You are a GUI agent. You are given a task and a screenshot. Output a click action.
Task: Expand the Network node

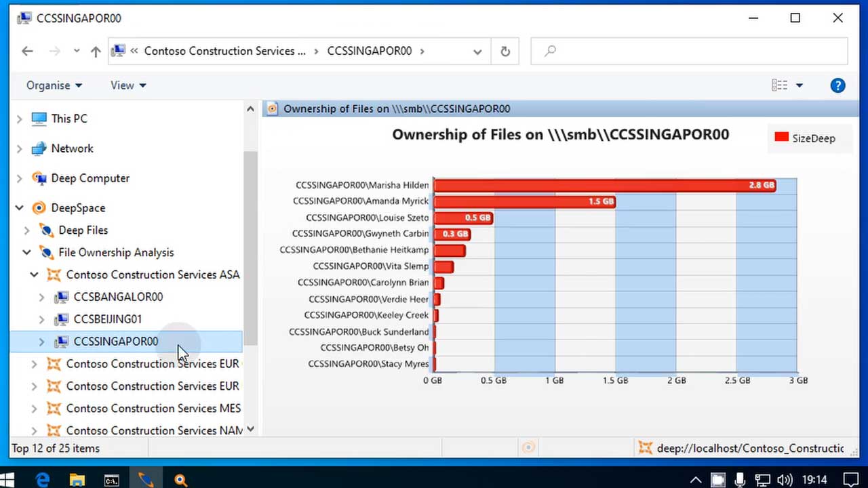point(19,148)
